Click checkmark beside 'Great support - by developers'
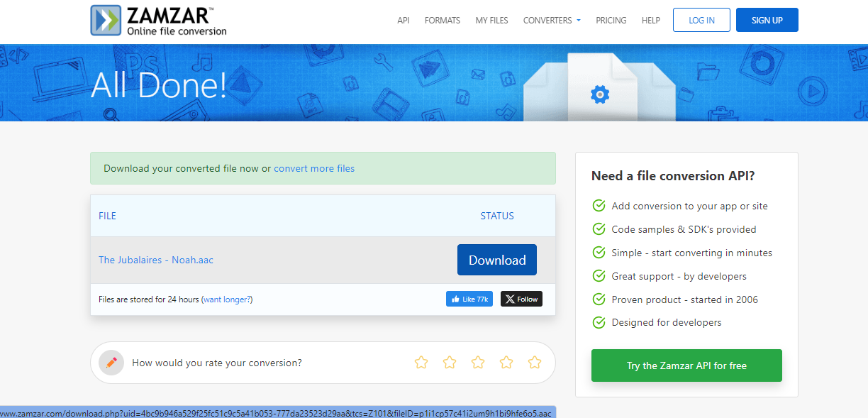This screenshot has height=418, width=868. (x=599, y=276)
